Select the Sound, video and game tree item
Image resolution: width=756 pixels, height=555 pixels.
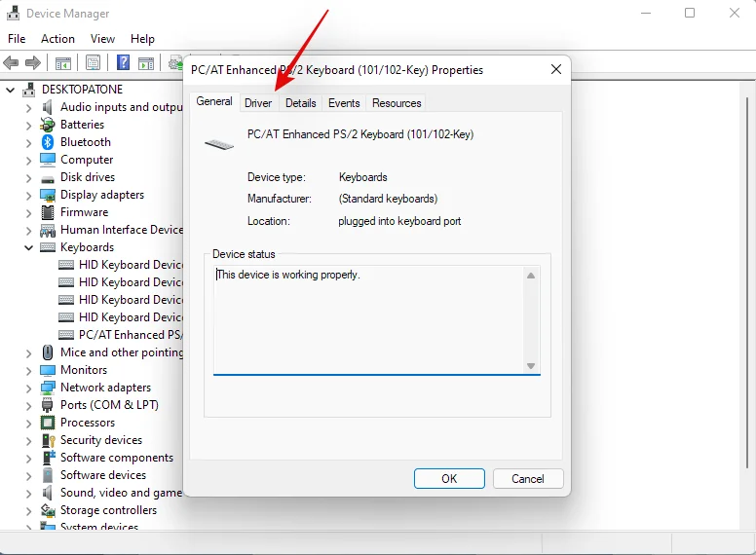[x=122, y=493]
